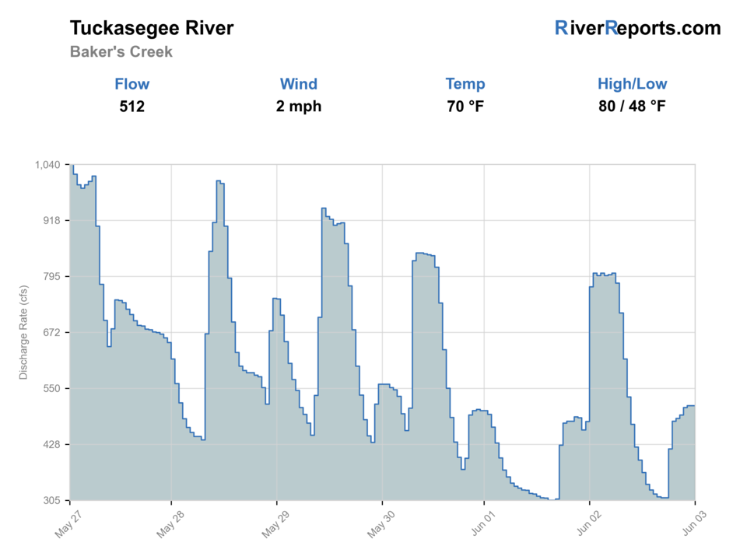This screenshot has width=747, height=560.
Task: Click the temperature value 70 °F
Action: [465, 107]
